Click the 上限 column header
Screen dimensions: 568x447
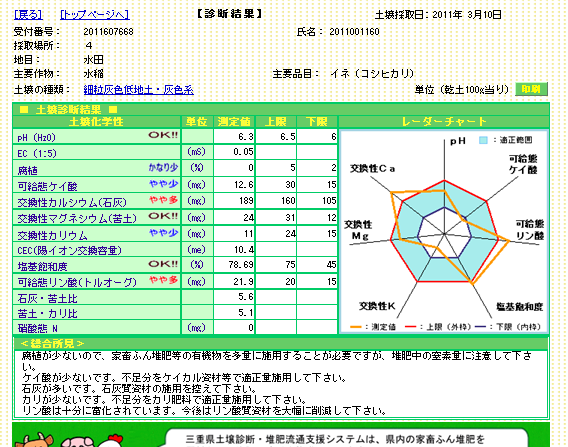(276, 122)
